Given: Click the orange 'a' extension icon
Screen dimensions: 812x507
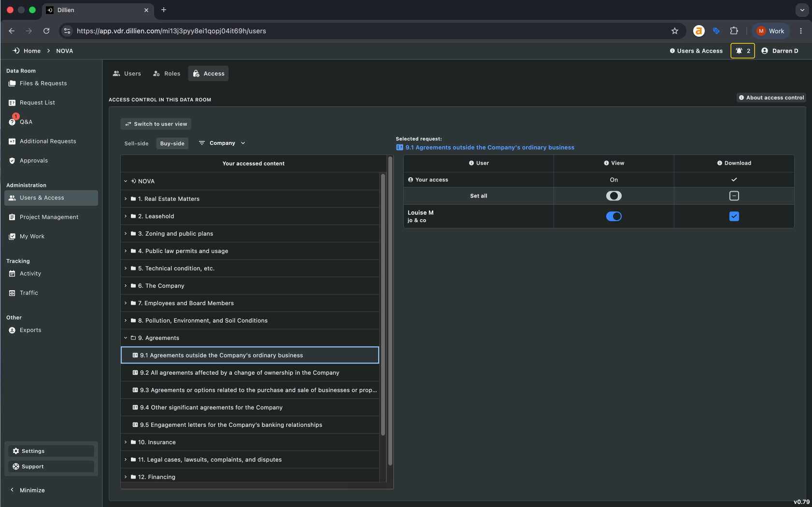Looking at the screenshot, I should click(698, 31).
